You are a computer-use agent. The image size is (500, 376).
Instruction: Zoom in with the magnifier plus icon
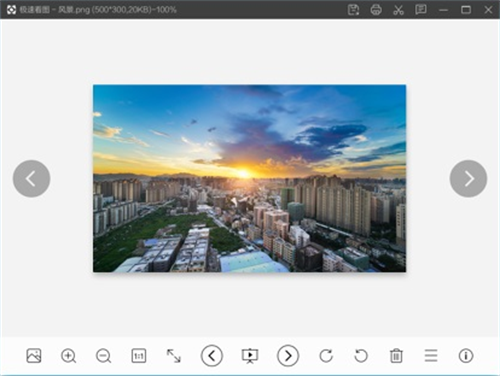(x=69, y=356)
